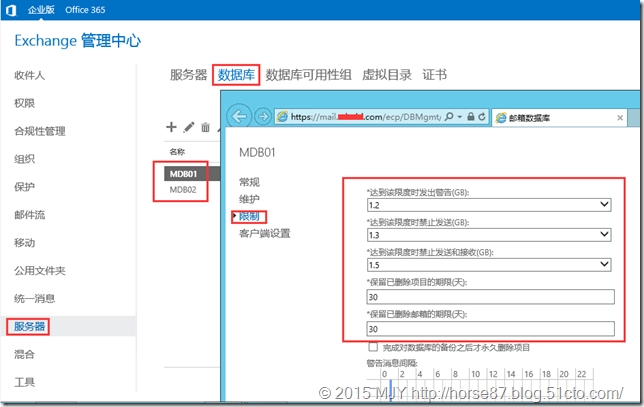Open 收件人 in the left sidebar
The width and height of the screenshot is (644, 407).
click(x=29, y=75)
